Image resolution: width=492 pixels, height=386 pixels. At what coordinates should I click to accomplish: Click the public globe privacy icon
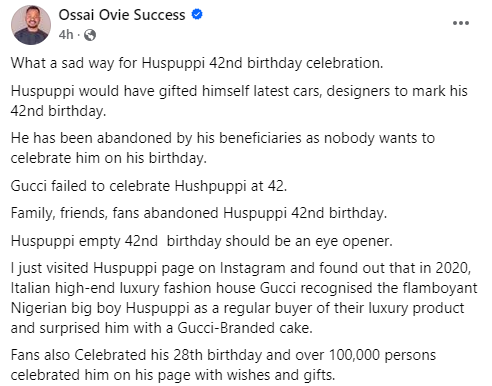[90, 35]
